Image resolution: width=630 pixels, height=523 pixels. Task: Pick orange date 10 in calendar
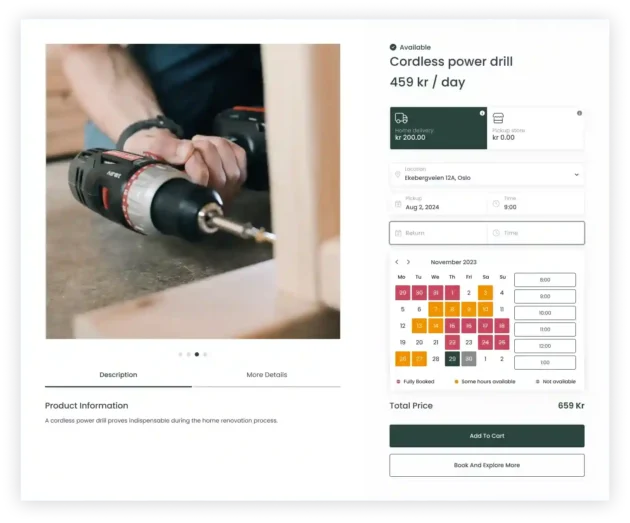click(x=485, y=309)
